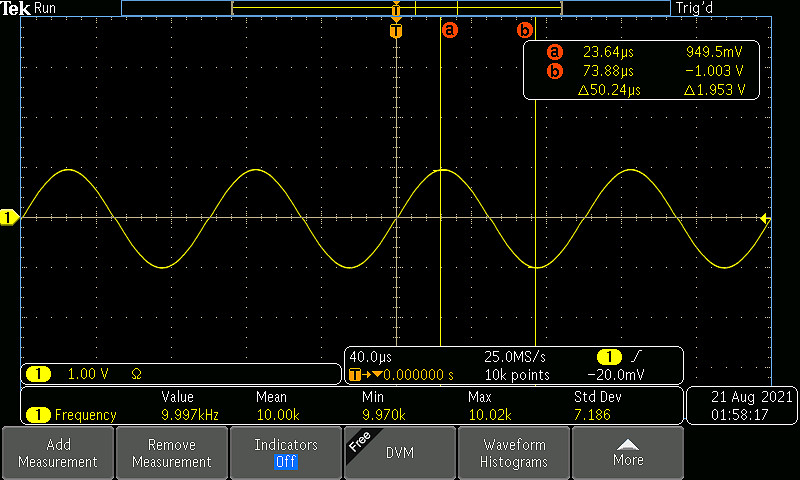This screenshot has height=480, width=800.
Task: Click the channel 1 badge beside Frequency
Action: (38, 415)
